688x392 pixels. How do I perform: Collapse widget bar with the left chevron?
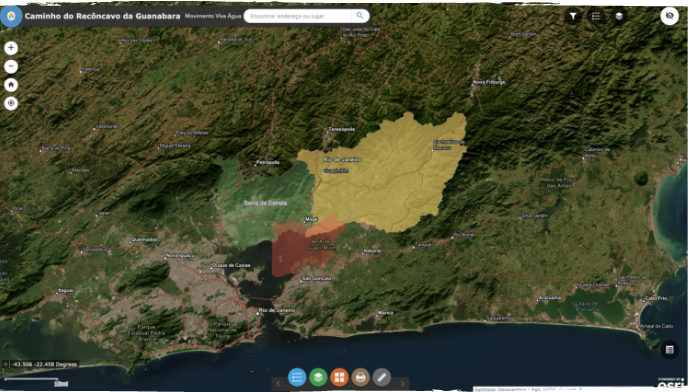278,384
